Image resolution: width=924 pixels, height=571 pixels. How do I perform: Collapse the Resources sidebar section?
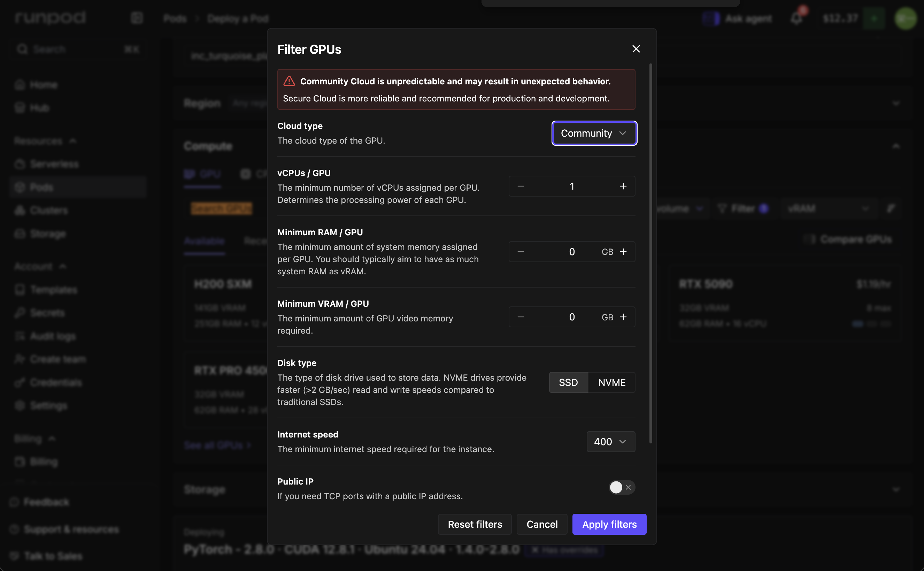[45, 141]
